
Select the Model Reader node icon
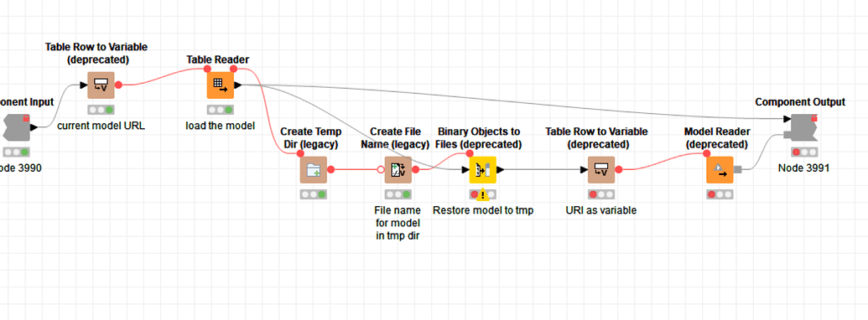coord(720,170)
